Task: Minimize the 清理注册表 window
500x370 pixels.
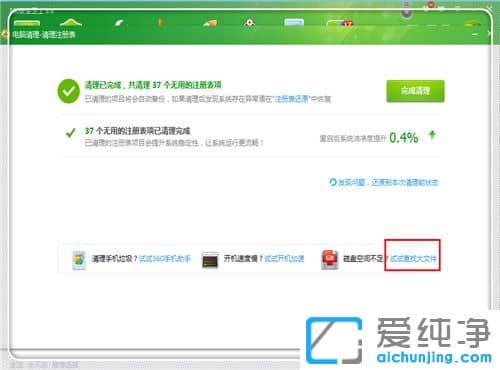Action: pyautogui.click(x=475, y=34)
